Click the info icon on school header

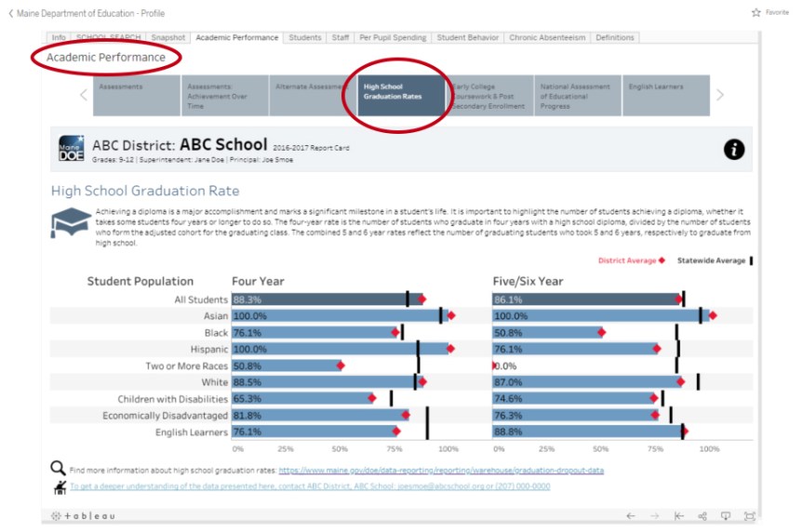pyautogui.click(x=733, y=150)
